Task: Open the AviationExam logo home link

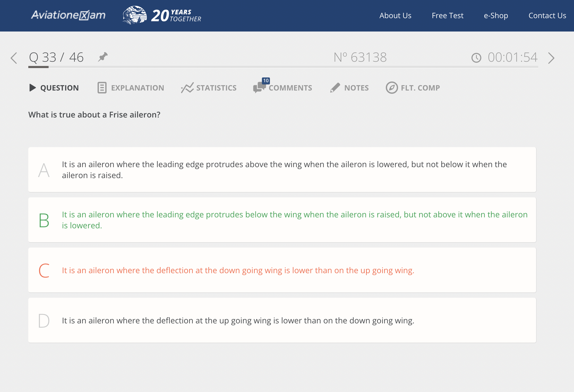Action: (x=68, y=15)
